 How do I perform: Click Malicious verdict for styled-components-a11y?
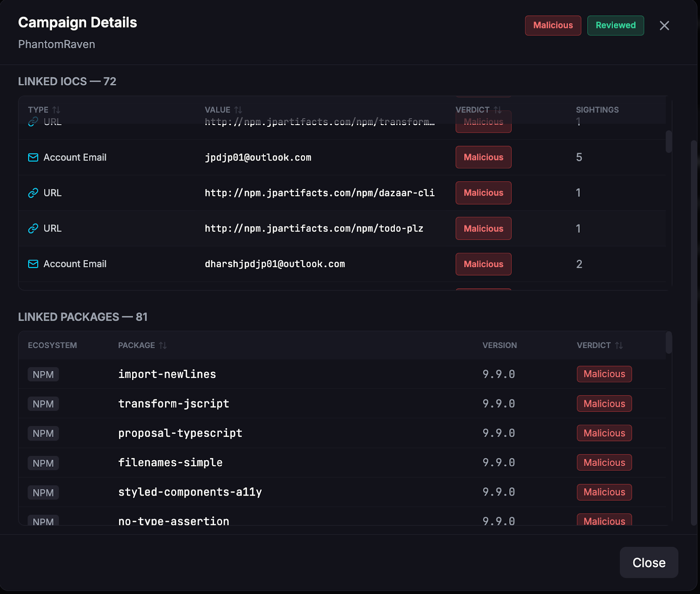(x=604, y=492)
